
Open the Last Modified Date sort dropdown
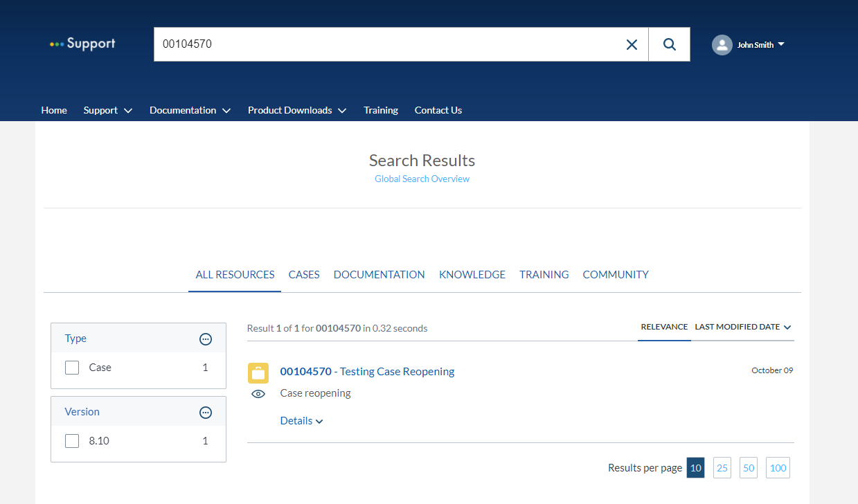click(x=742, y=327)
